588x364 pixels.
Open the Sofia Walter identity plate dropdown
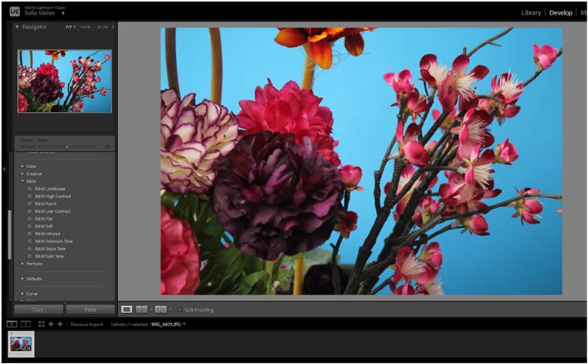pos(63,13)
